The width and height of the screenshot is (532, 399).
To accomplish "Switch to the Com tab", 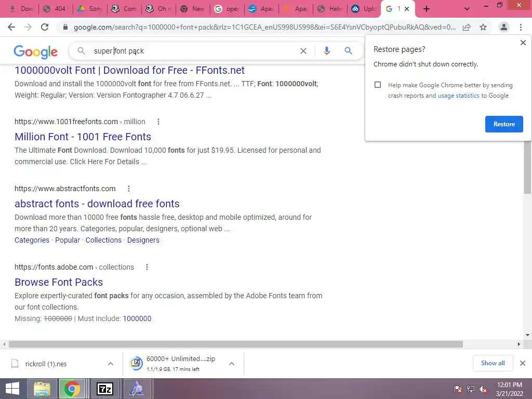I will point(124,9).
